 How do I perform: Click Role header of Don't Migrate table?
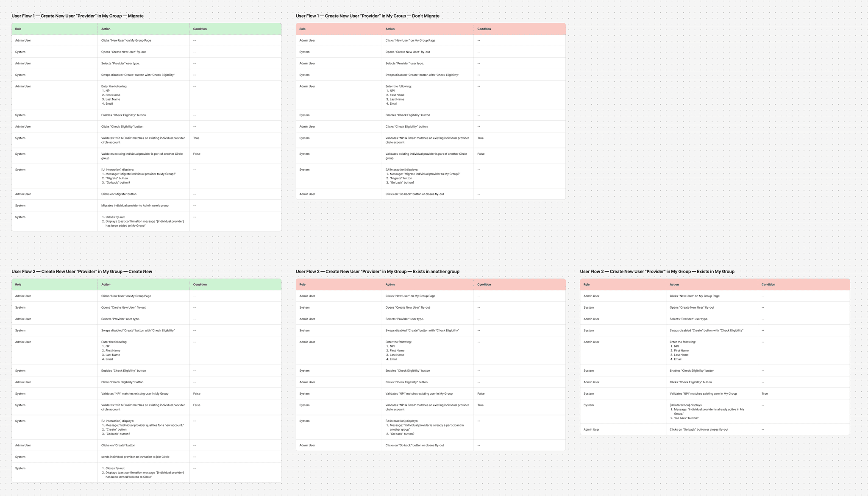(302, 29)
